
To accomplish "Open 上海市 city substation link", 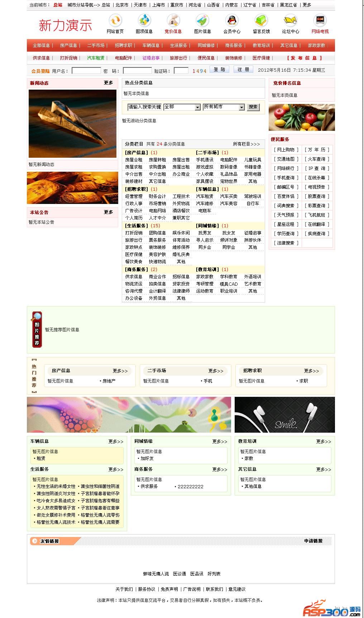I will [x=158, y=5].
